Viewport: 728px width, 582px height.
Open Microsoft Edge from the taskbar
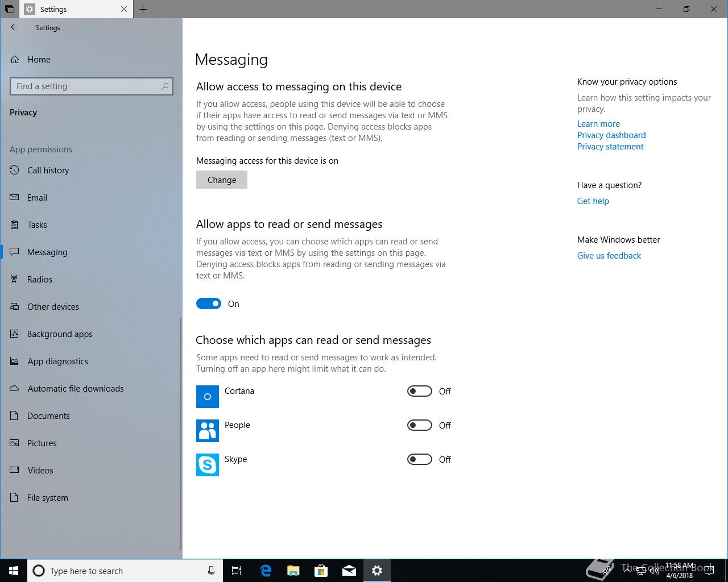pyautogui.click(x=266, y=571)
